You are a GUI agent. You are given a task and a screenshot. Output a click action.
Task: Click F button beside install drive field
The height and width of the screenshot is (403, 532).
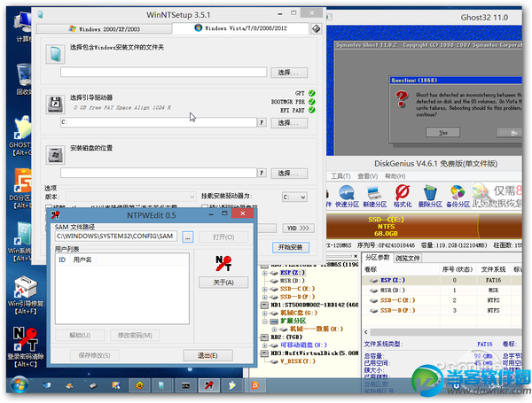point(262,173)
